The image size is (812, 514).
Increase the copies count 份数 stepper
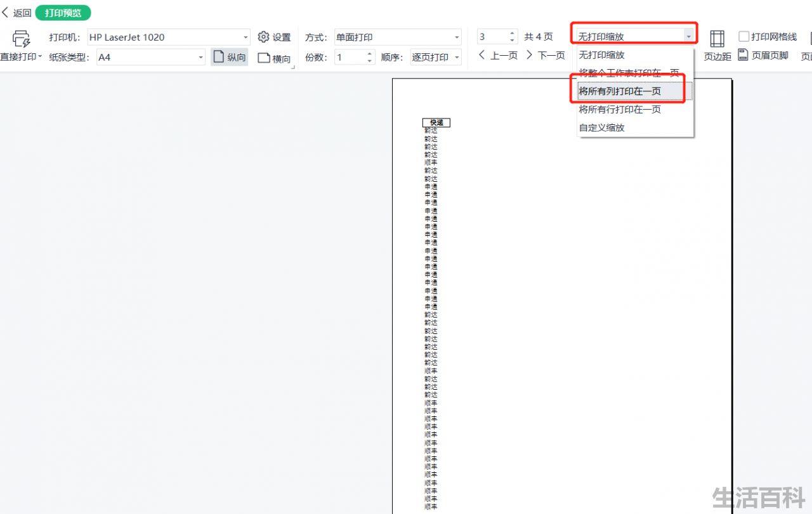pos(370,53)
